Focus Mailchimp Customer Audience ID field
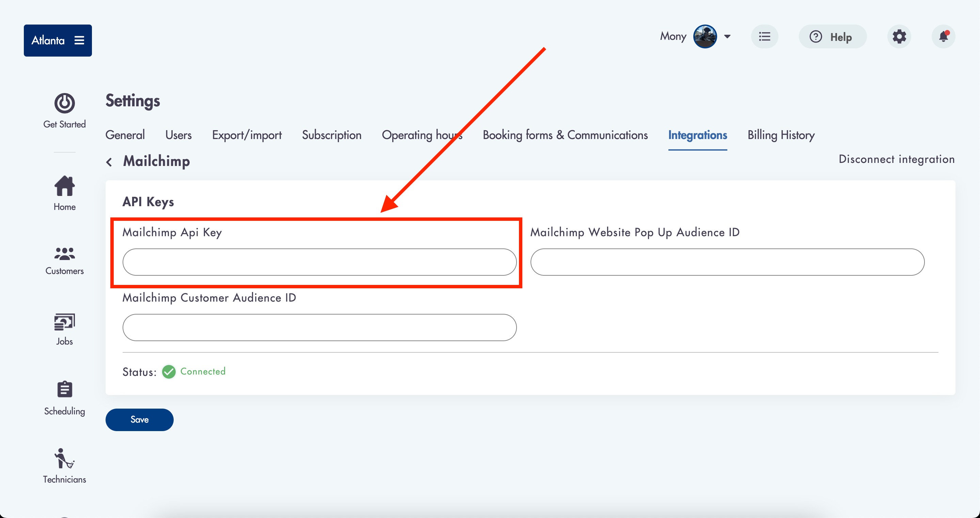This screenshot has height=518, width=980. click(319, 327)
